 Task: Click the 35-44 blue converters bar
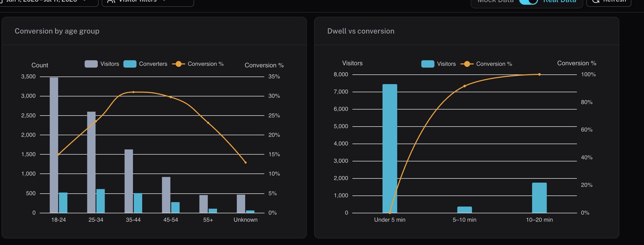pos(138,203)
